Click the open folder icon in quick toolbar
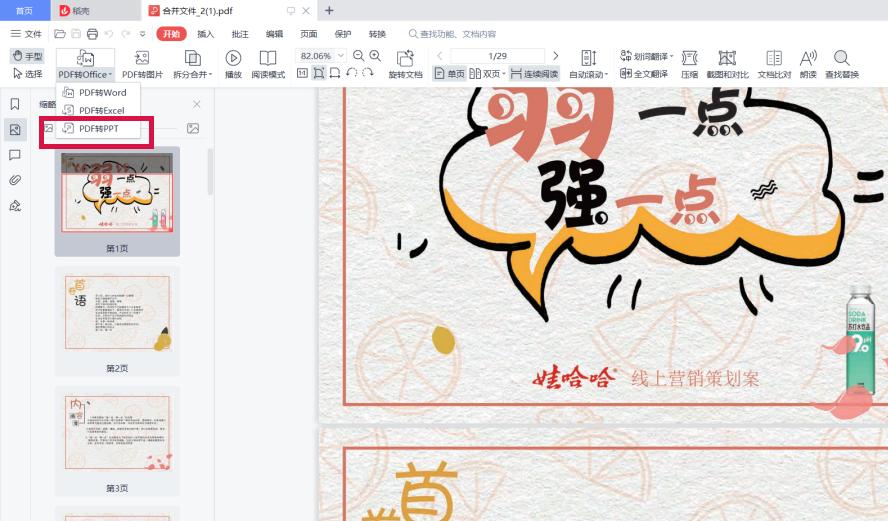The width and height of the screenshot is (888, 521). pyautogui.click(x=59, y=34)
